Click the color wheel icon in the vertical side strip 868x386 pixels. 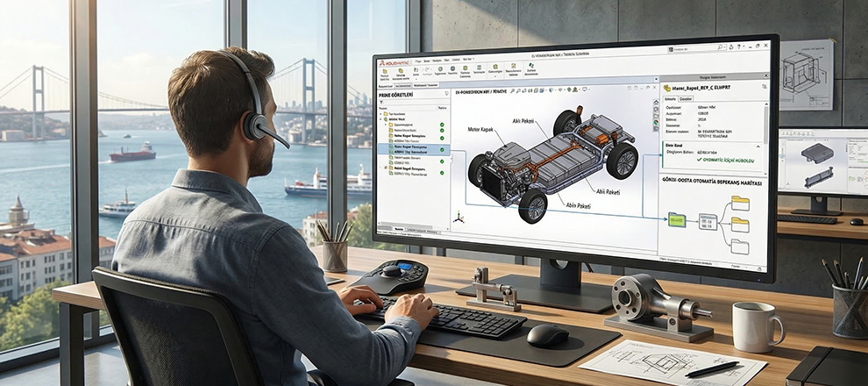(656, 122)
